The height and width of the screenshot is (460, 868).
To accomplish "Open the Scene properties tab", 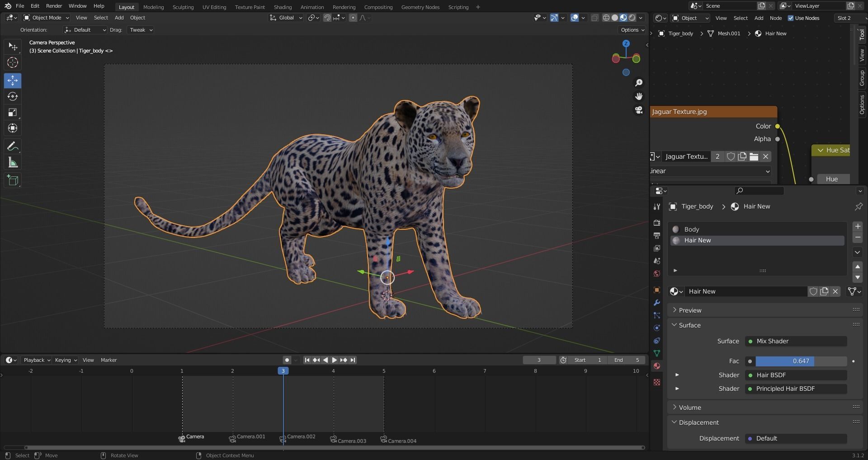I will pos(657,261).
